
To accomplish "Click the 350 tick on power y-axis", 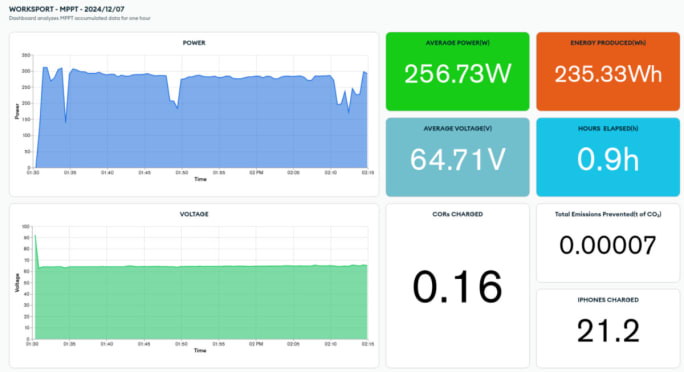I will [x=26, y=55].
